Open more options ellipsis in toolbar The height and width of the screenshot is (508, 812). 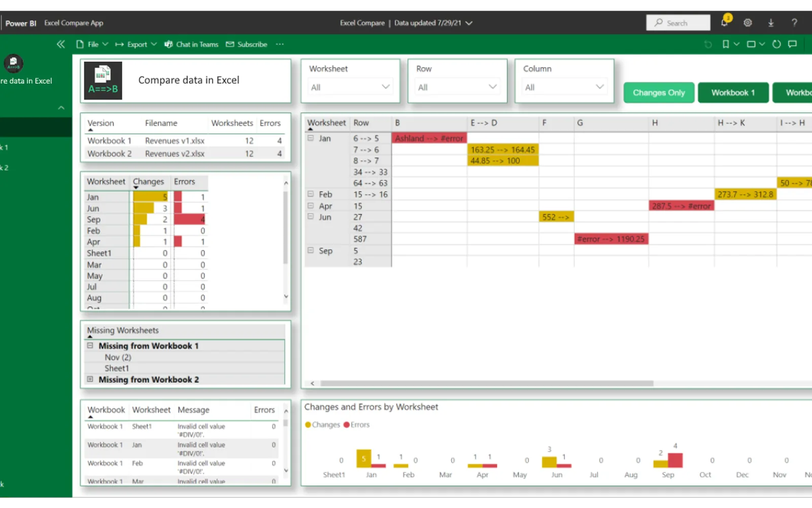click(280, 44)
